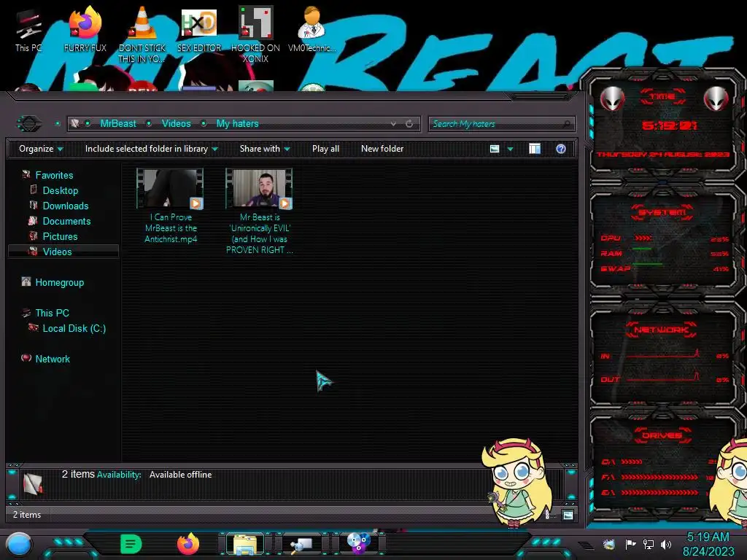Open the view options dropdown arrow

pyautogui.click(x=510, y=149)
